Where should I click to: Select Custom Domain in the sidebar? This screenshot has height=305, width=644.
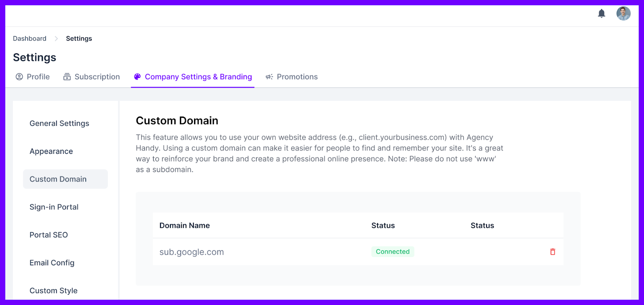click(x=58, y=179)
